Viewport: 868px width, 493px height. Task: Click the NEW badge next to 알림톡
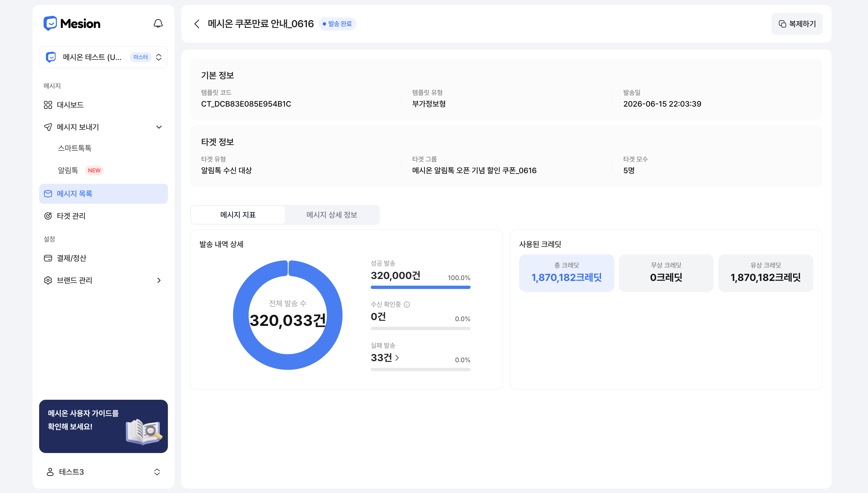click(94, 170)
